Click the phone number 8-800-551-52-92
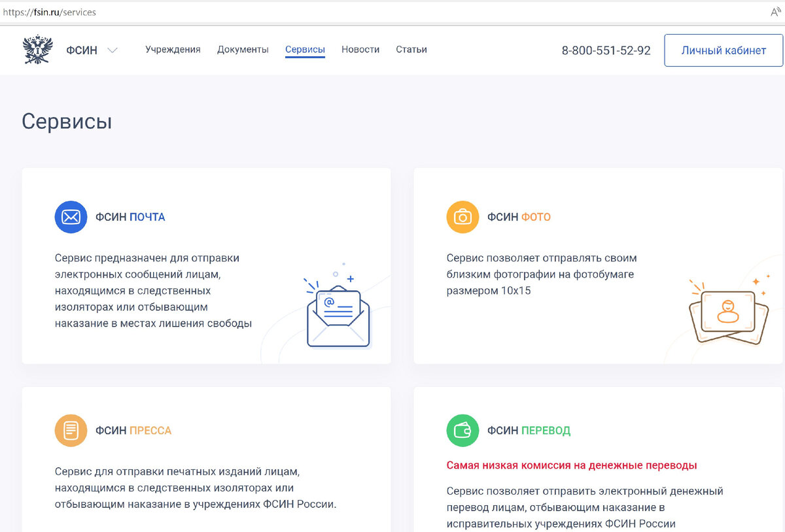 tap(606, 50)
